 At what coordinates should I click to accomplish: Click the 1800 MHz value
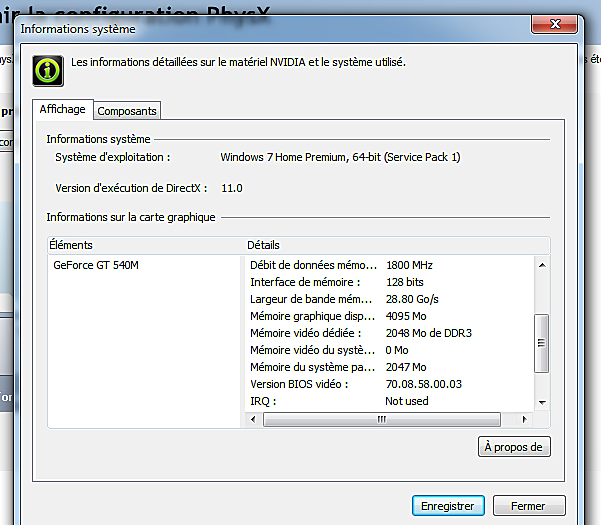pos(409,265)
